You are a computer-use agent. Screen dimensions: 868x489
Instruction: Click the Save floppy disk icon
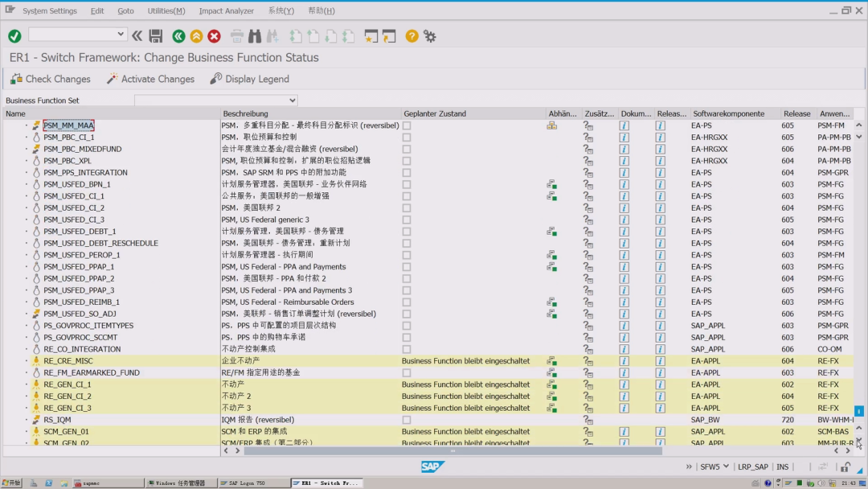coord(156,36)
